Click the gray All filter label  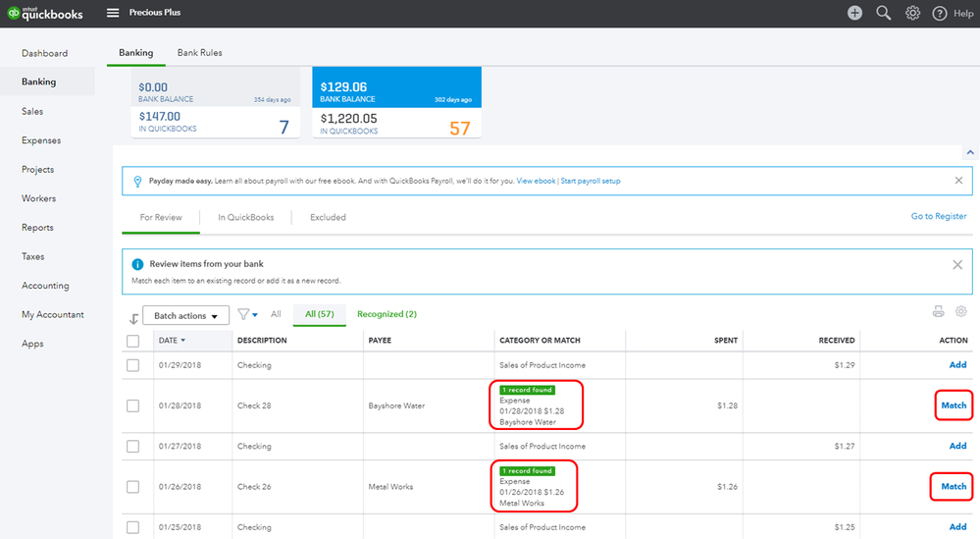276,314
